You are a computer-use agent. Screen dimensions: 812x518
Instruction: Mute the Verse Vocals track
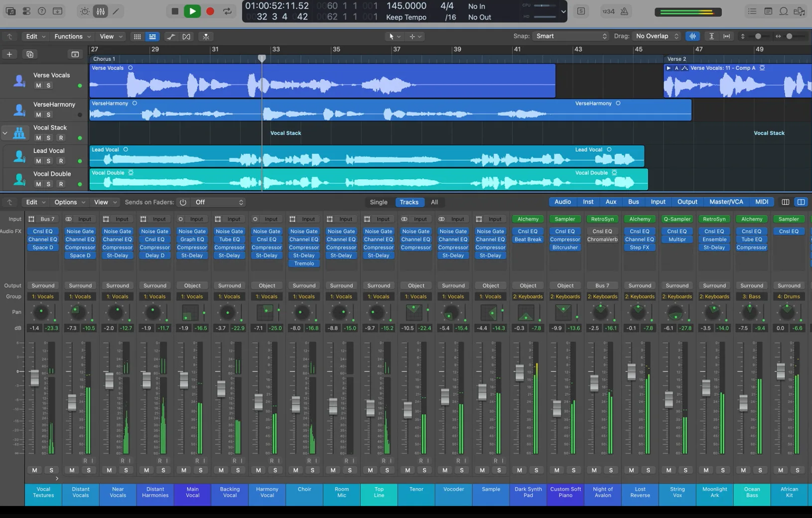click(x=38, y=86)
